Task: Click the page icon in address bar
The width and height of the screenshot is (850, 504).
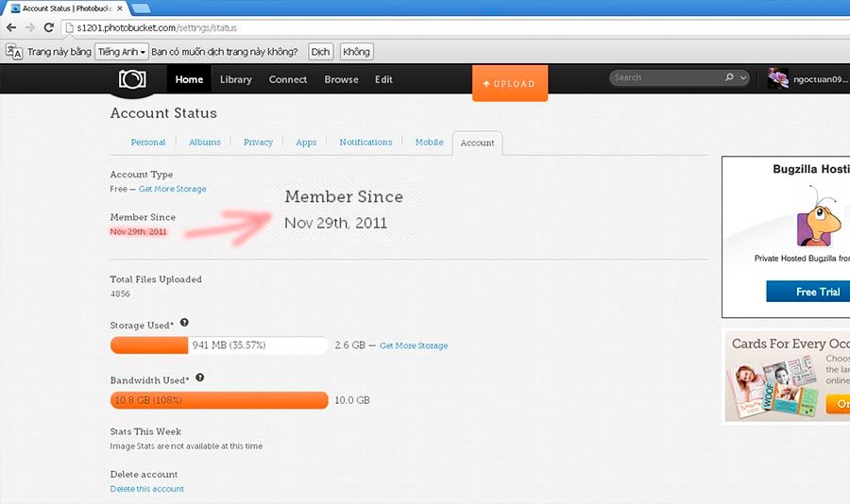Action: [x=69, y=27]
